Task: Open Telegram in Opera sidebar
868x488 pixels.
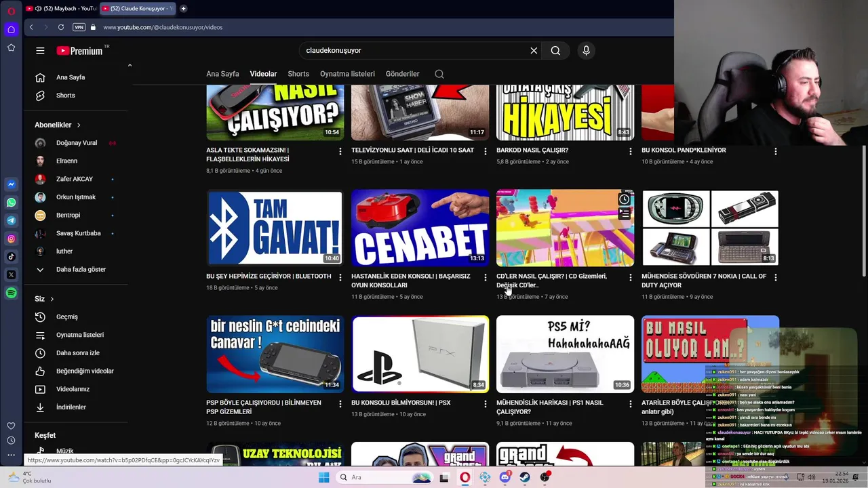Action: (11, 221)
